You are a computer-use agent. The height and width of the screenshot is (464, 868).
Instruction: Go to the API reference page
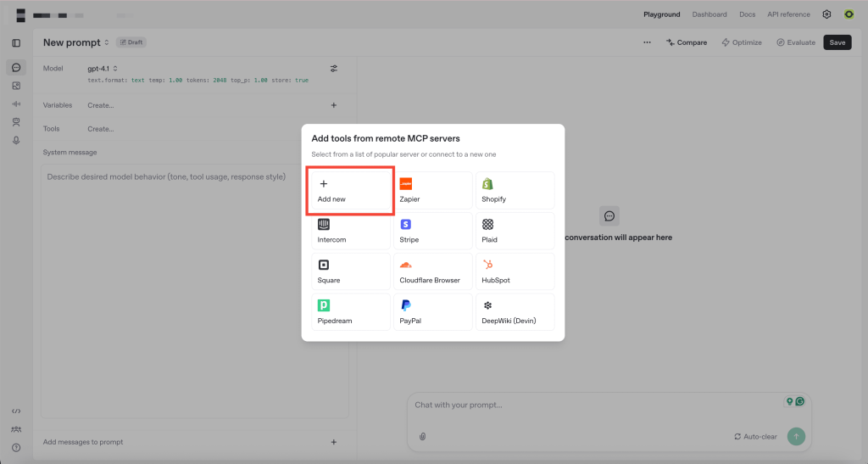788,14
